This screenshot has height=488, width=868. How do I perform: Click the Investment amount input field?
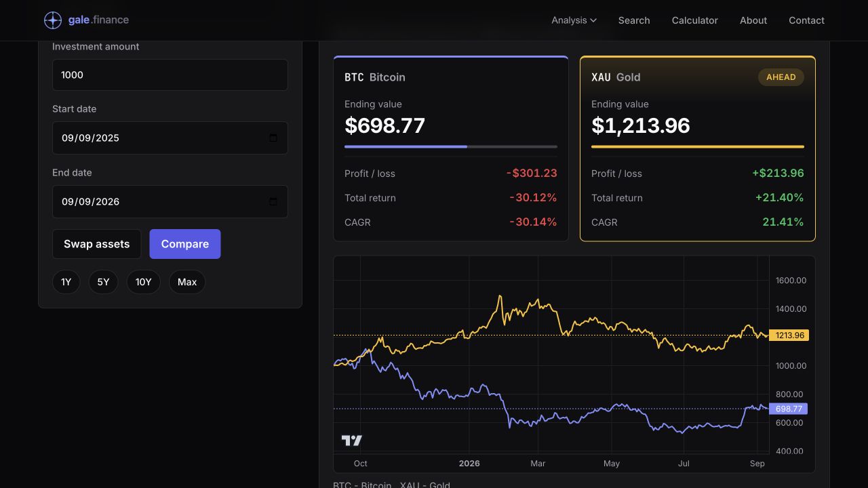170,75
